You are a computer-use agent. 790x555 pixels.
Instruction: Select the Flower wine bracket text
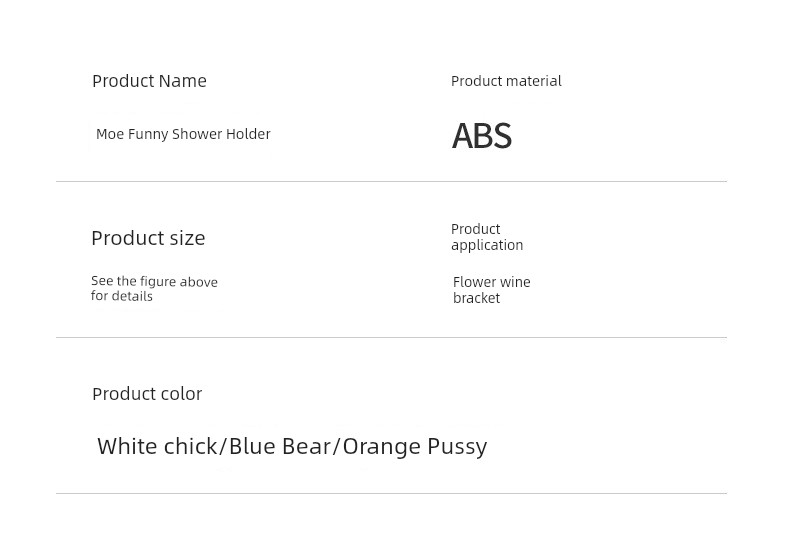coord(492,290)
